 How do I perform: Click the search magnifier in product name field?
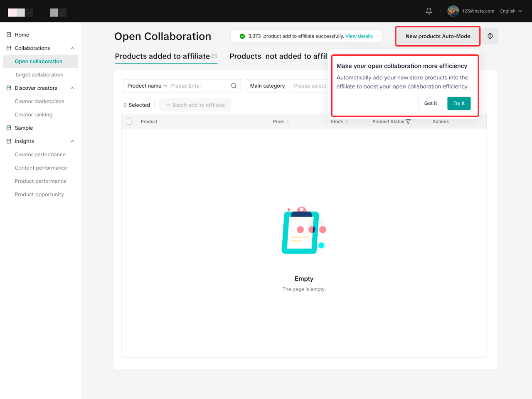234,86
